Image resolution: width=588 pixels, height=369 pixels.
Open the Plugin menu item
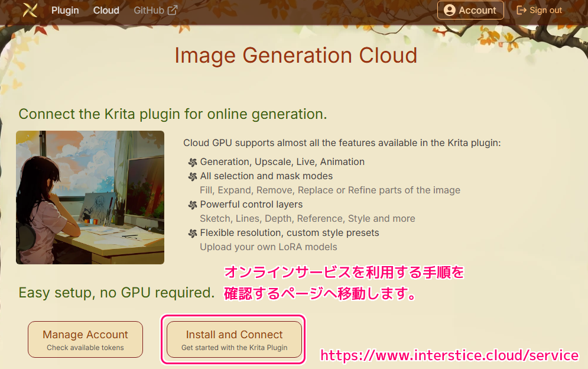(65, 11)
